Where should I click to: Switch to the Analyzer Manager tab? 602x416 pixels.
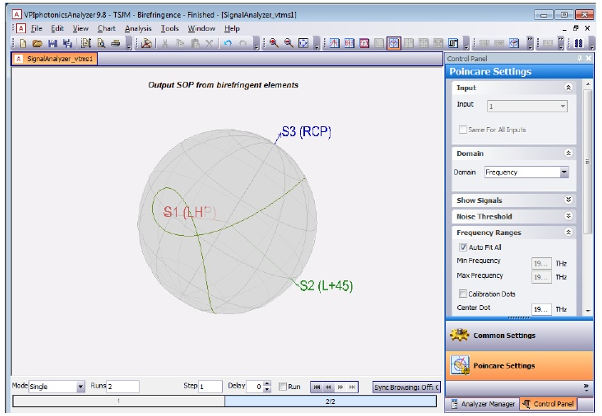pyautogui.click(x=483, y=404)
